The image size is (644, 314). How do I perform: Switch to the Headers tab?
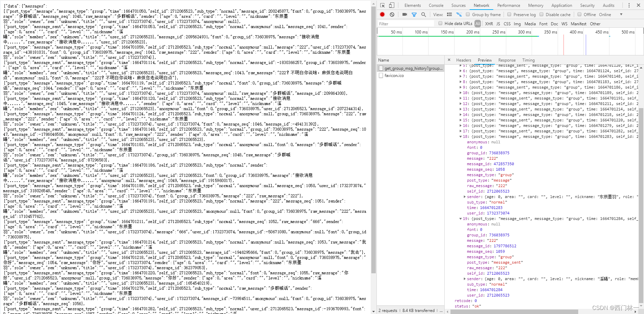pos(463,60)
